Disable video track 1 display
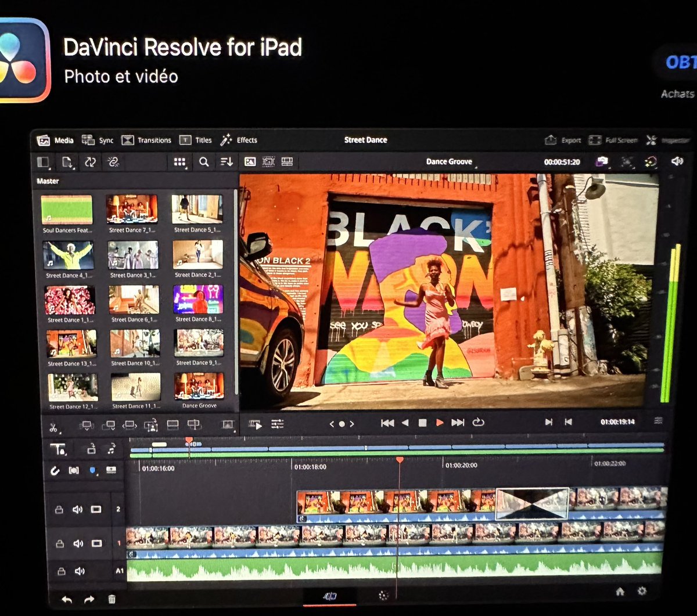697x616 pixels. 96,543
